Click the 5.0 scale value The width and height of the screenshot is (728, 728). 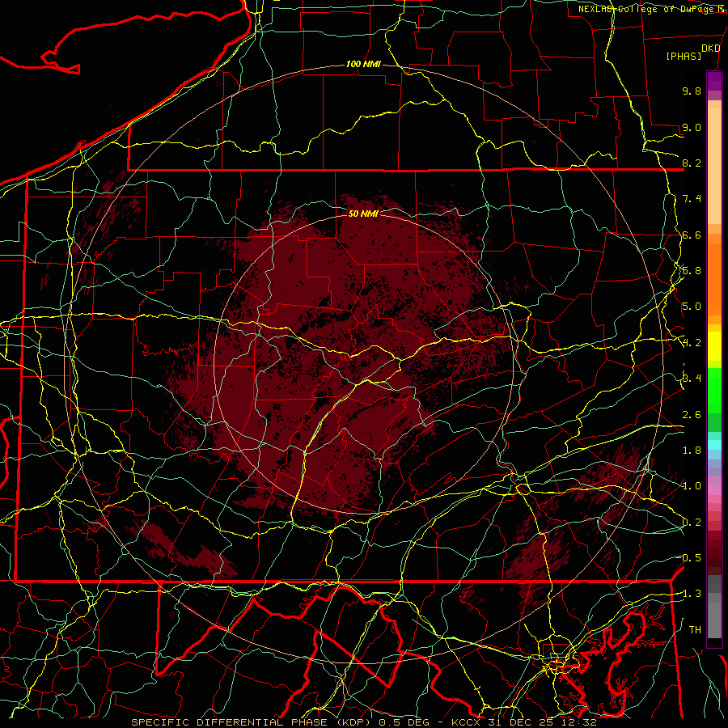[692, 307]
